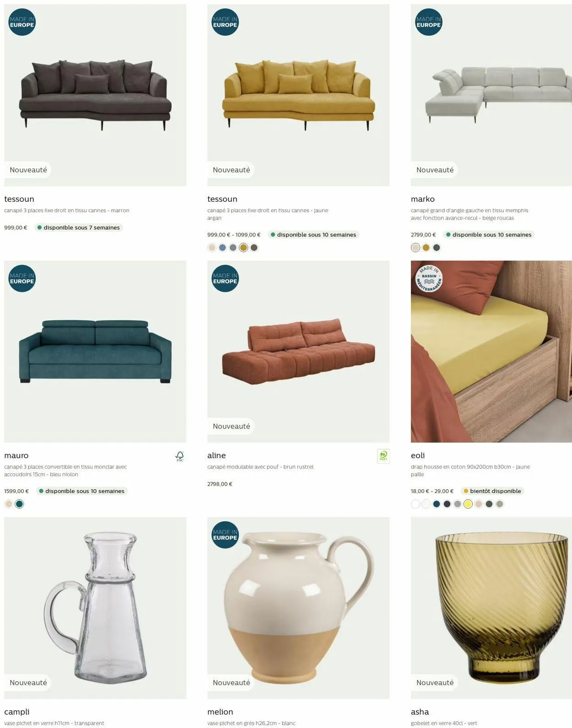Open the aline modular sofa title link

[x=216, y=455]
